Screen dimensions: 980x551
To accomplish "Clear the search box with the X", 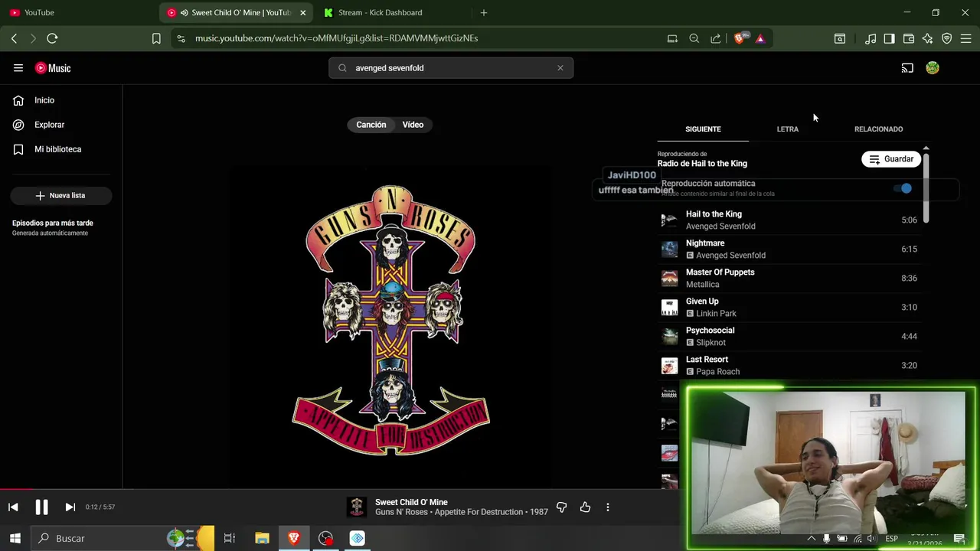I will [560, 68].
